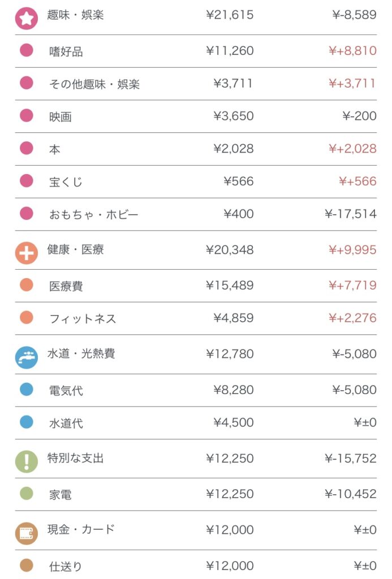Tap the orange dot beside 医療費
This screenshot has width=392, height=579.
point(26,285)
